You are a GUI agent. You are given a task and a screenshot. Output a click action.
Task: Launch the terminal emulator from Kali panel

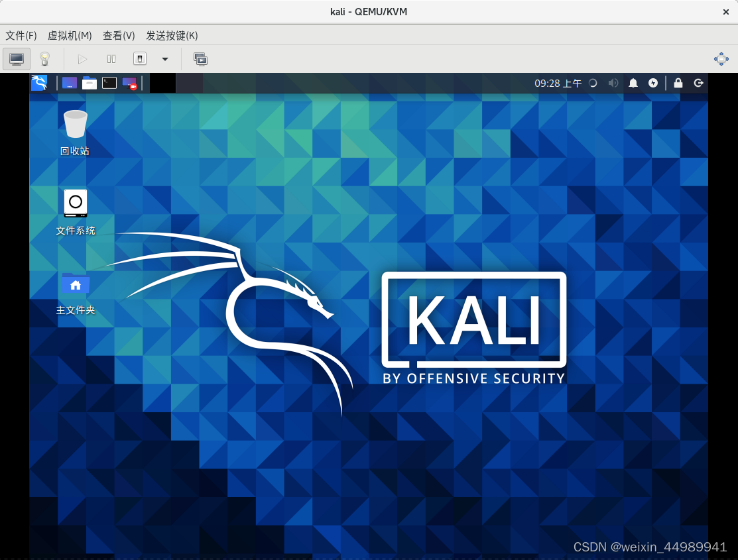[109, 83]
